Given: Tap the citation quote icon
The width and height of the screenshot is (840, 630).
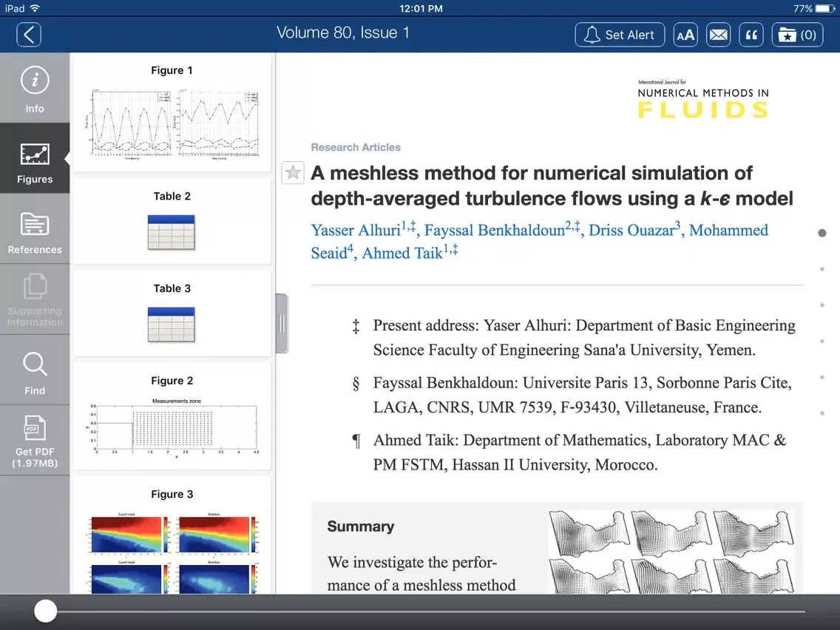Looking at the screenshot, I should pyautogui.click(x=751, y=35).
